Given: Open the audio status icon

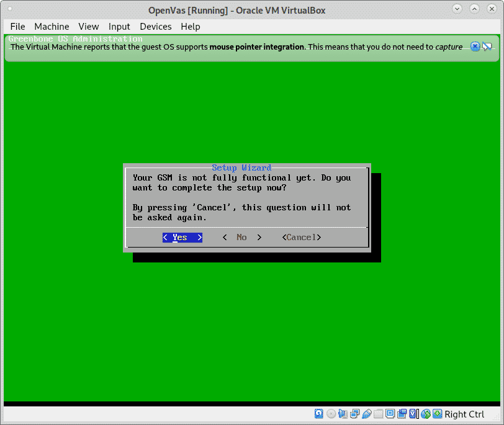Looking at the screenshot, I should point(343,414).
